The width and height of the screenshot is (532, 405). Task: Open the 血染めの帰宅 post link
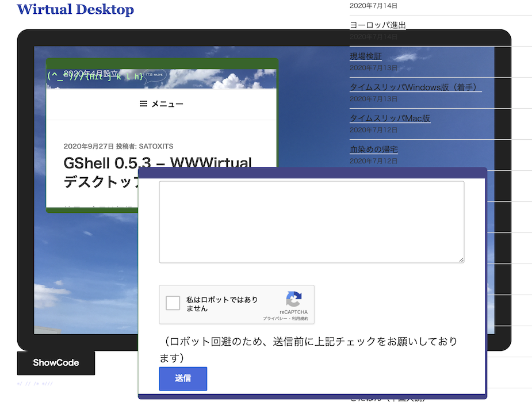pos(374,150)
